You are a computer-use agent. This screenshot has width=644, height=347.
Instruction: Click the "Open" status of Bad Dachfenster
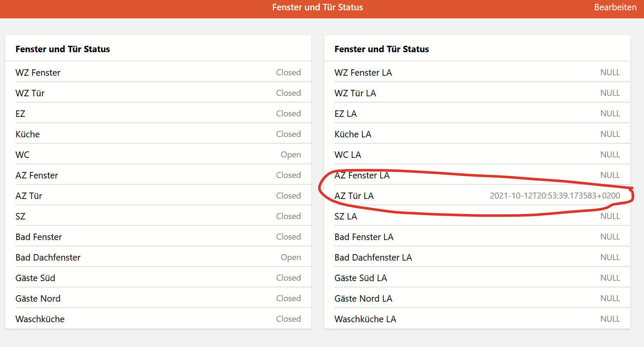pos(291,257)
